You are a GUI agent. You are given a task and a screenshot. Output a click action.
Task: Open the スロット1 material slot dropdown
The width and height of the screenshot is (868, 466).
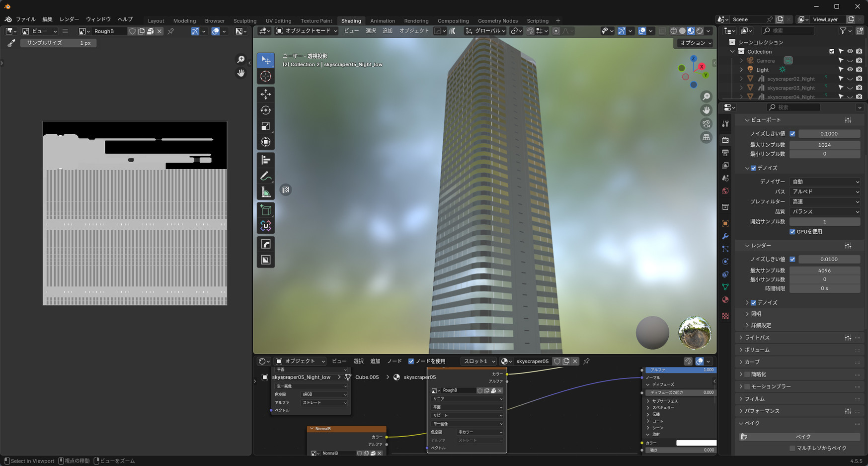[479, 362]
